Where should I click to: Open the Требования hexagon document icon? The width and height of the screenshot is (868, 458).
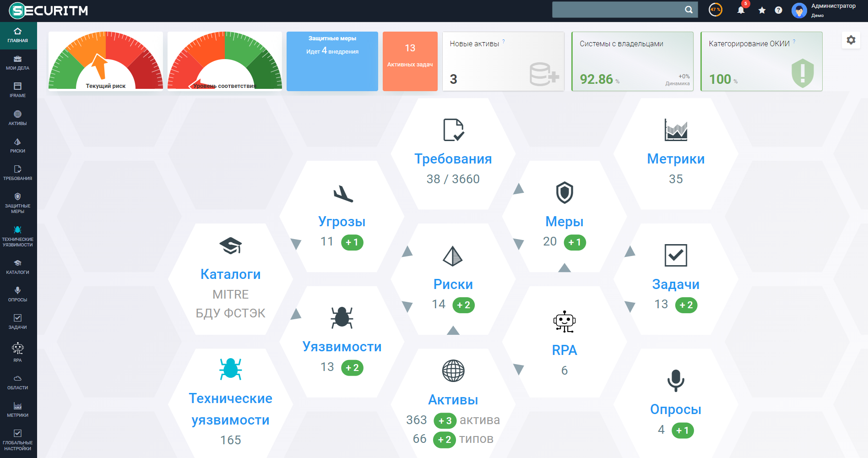[x=453, y=130]
